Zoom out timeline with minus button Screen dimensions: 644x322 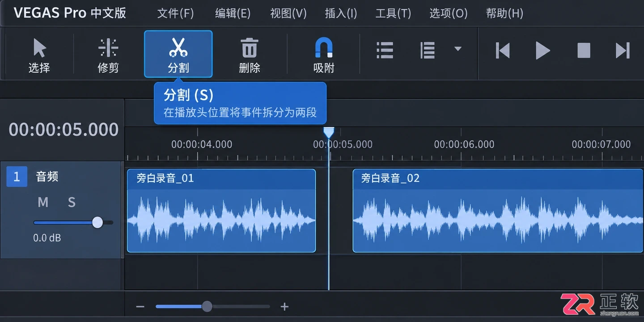[x=140, y=306]
